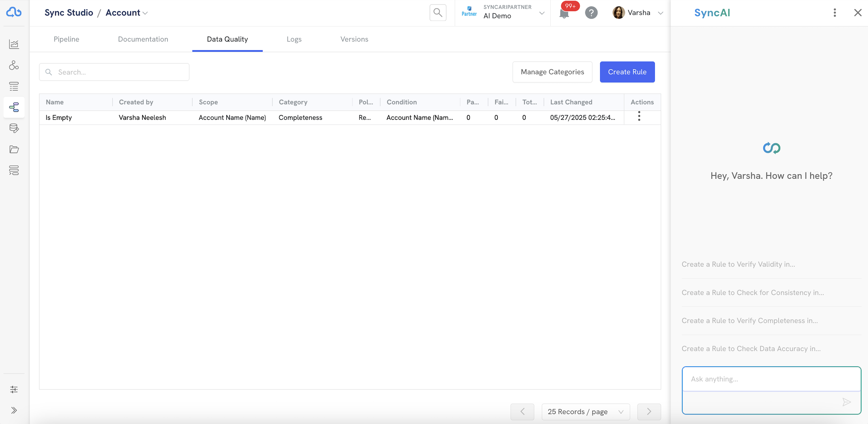This screenshot has width=868, height=424.
Task: Open SyncAI panel more options menu
Action: click(834, 13)
